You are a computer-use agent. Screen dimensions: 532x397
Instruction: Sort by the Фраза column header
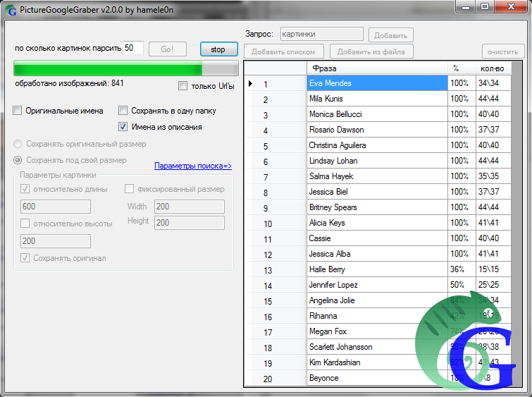[x=378, y=68]
